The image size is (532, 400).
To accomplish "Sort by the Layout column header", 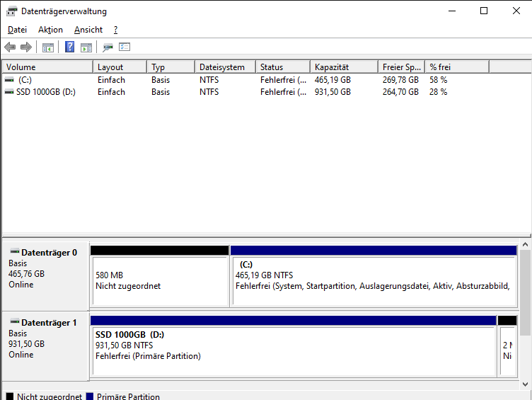I will click(120, 67).
